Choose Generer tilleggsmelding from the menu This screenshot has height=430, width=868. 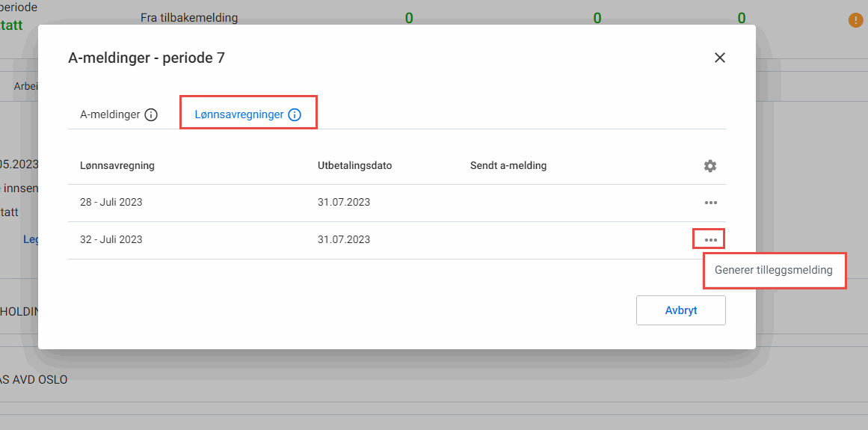click(773, 270)
